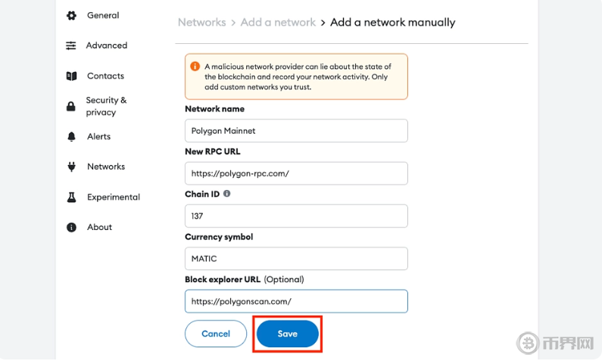
Task: Go to the Experimental settings section
Action: coord(114,197)
